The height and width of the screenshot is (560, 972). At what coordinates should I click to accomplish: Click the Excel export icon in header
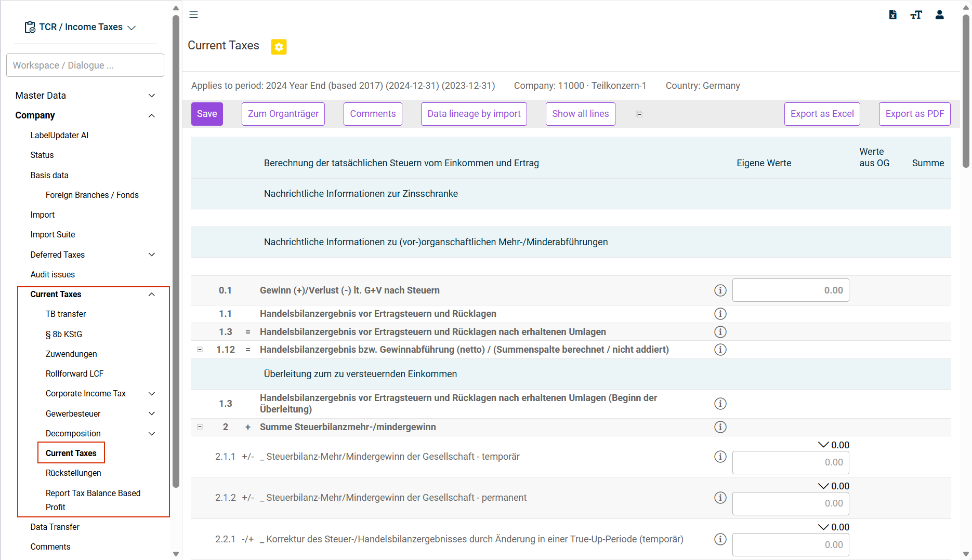(892, 15)
